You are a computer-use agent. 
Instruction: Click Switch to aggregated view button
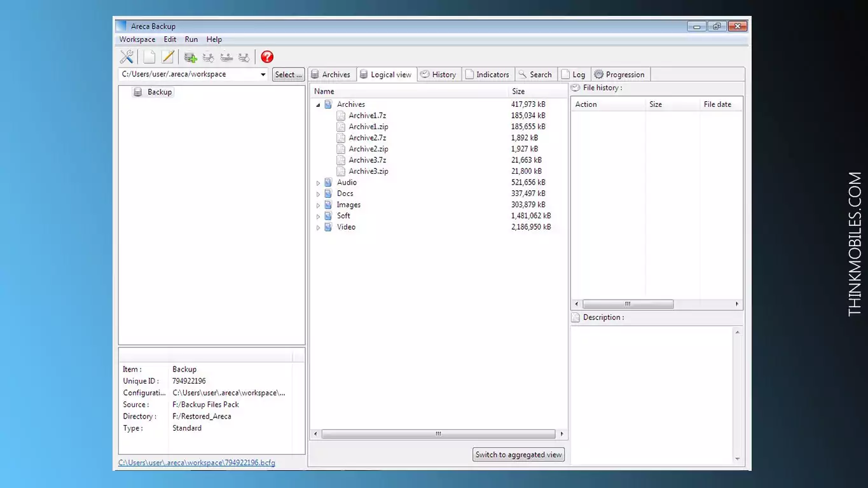[519, 454]
